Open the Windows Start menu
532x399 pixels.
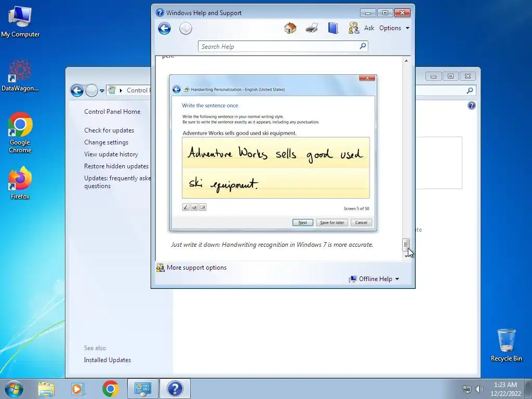pyautogui.click(x=14, y=389)
